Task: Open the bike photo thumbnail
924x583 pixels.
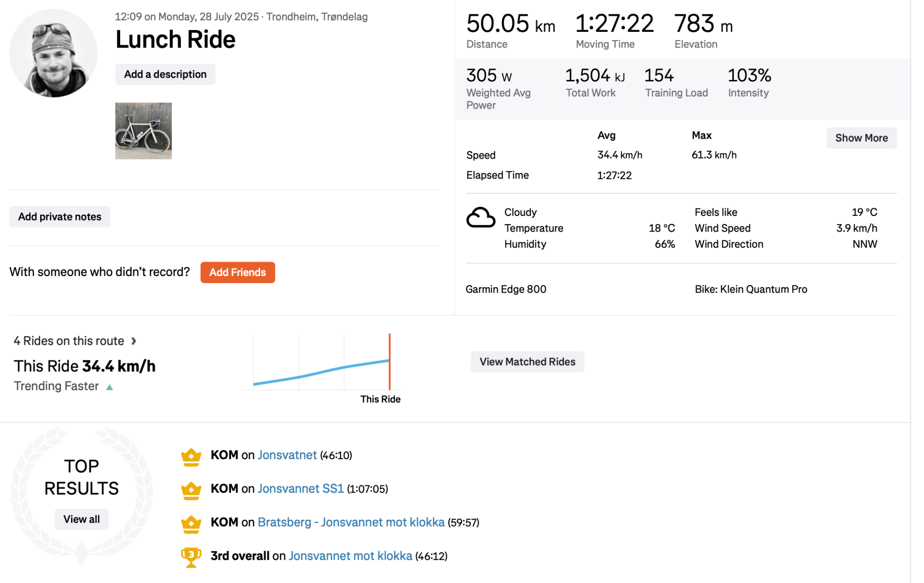Action: 143,131
